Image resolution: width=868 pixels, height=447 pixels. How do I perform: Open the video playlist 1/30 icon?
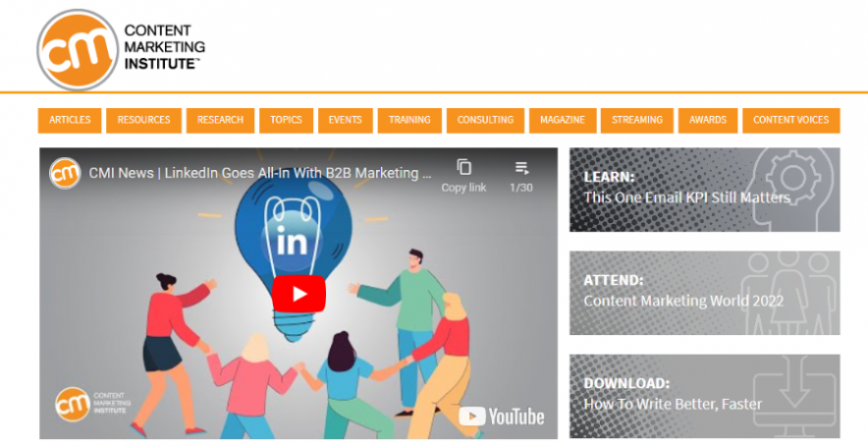coord(521,176)
